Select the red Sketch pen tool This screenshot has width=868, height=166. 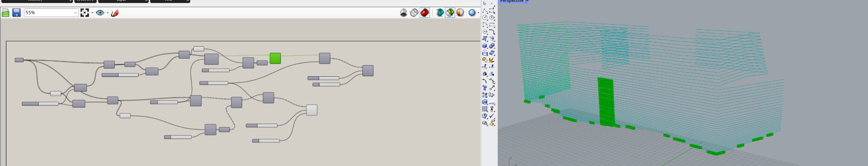coord(115,13)
